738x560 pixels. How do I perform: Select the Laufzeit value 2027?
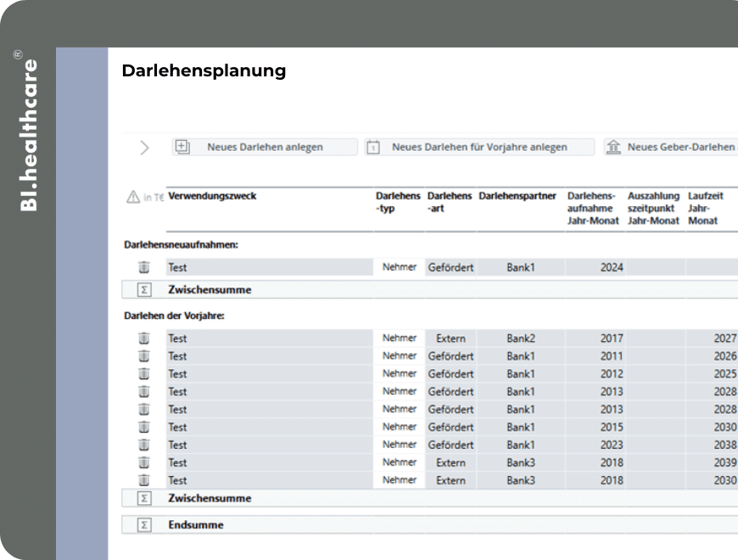click(x=712, y=339)
